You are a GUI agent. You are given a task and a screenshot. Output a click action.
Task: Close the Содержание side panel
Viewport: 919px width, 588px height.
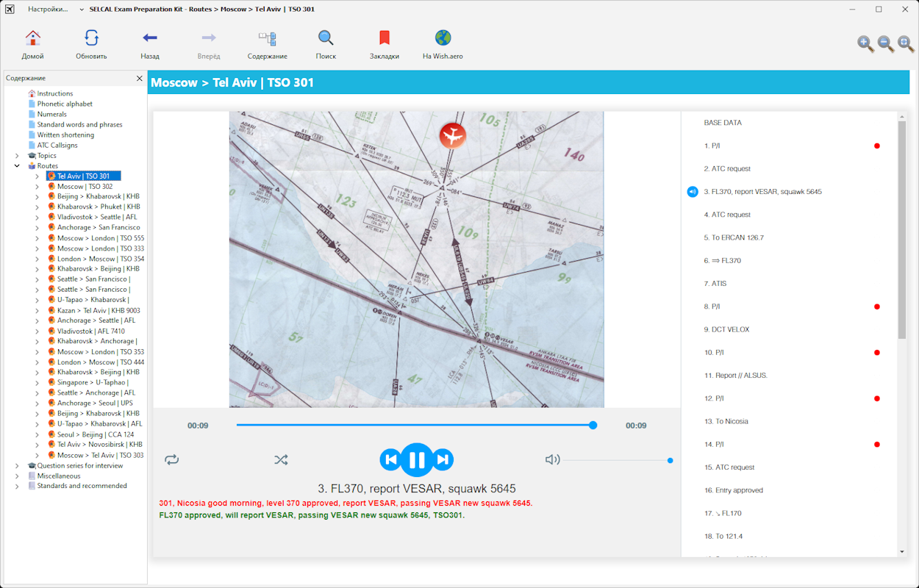pos(140,78)
